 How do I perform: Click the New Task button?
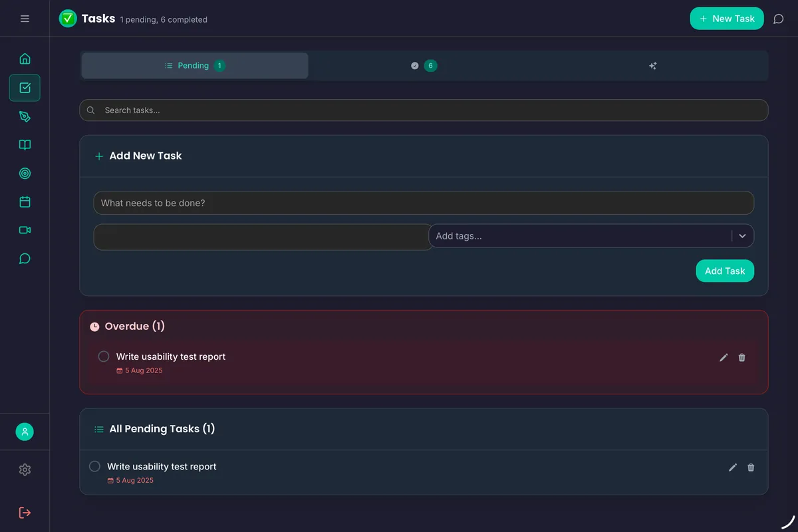point(727,19)
